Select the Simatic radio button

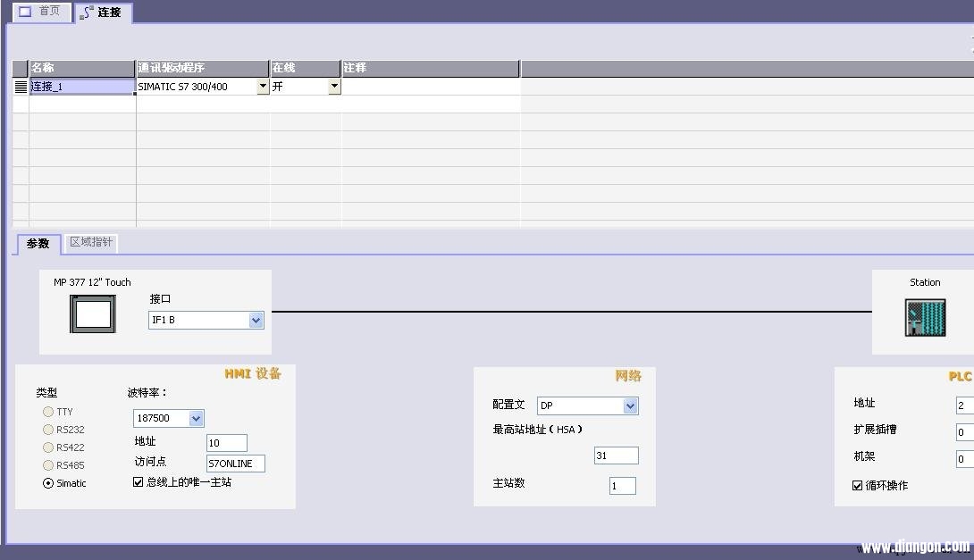pos(48,483)
